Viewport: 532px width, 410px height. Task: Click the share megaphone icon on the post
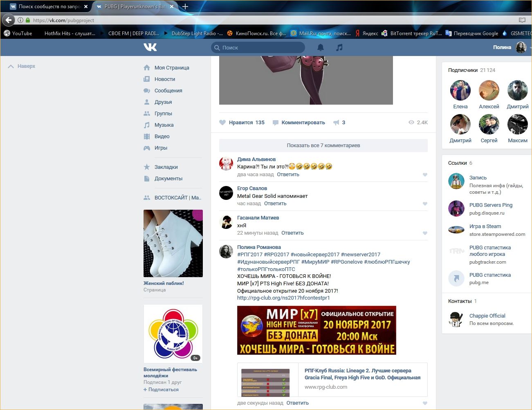click(x=336, y=122)
